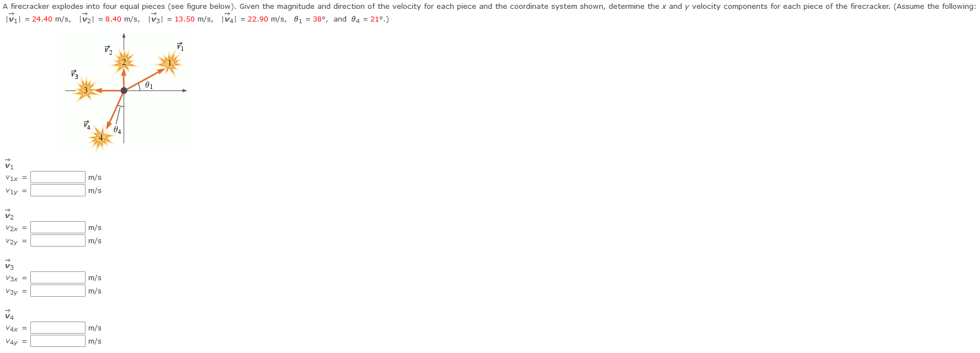Image resolution: width=980 pixels, height=353 pixels.
Task: Click the v3 vector label in the figure
Action: point(74,74)
